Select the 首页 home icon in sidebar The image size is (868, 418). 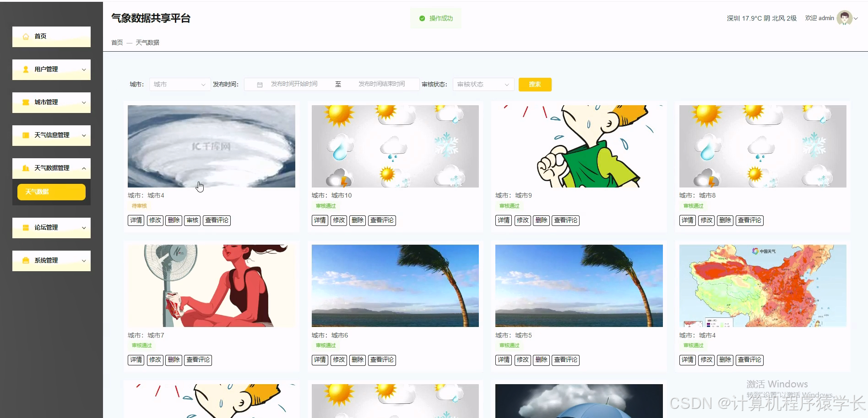tap(26, 36)
